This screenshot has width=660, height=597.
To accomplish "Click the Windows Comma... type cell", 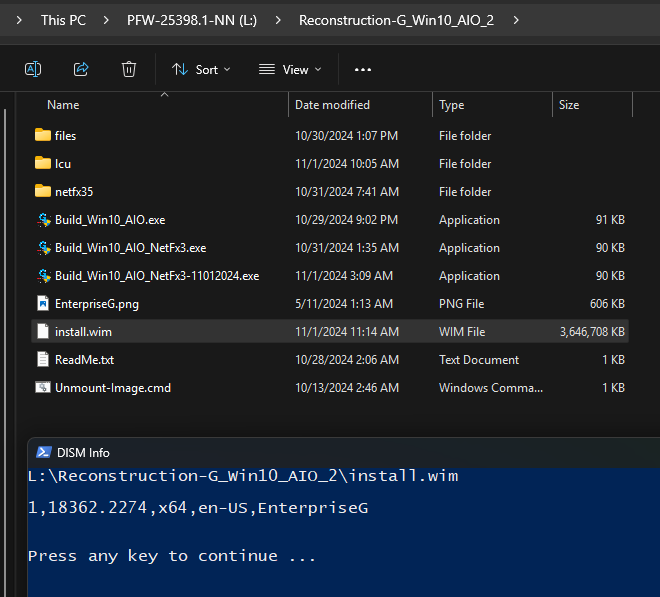I will tap(491, 388).
